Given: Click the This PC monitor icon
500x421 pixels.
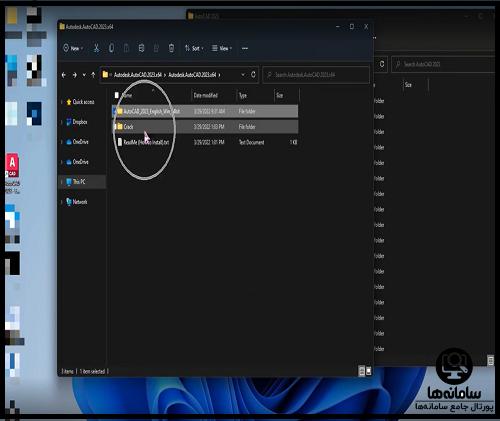Looking at the screenshot, I should 69,182.
